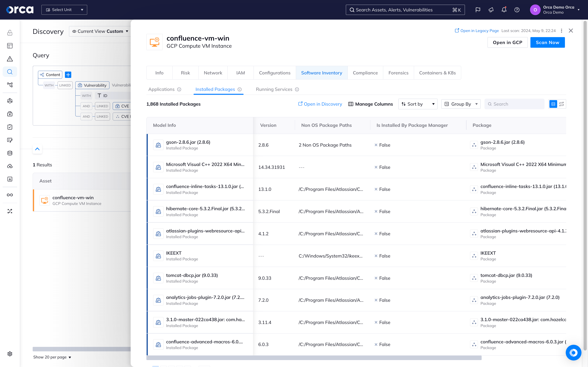
Task: Open the Asset graph icon below Discovery search
Action: (x=10, y=85)
